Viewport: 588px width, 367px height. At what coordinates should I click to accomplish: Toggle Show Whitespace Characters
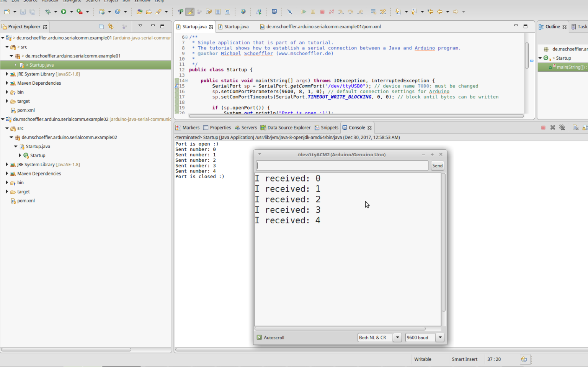[x=228, y=11]
